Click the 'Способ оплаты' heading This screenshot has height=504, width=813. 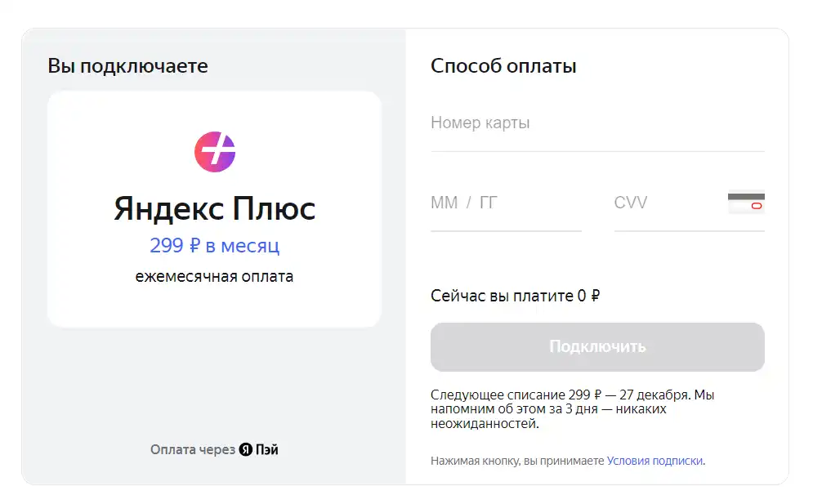(x=503, y=66)
